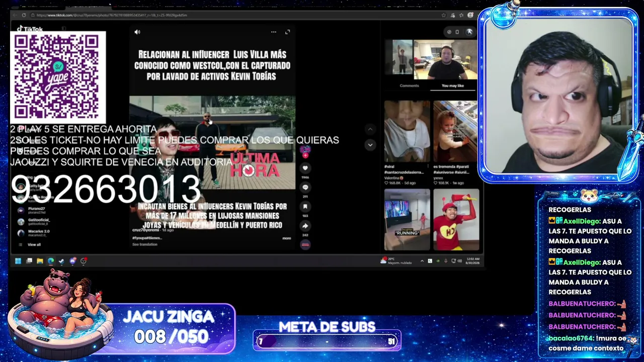This screenshot has height=362, width=644.
Task: Bookmark the post to favorites
Action: [305, 206]
